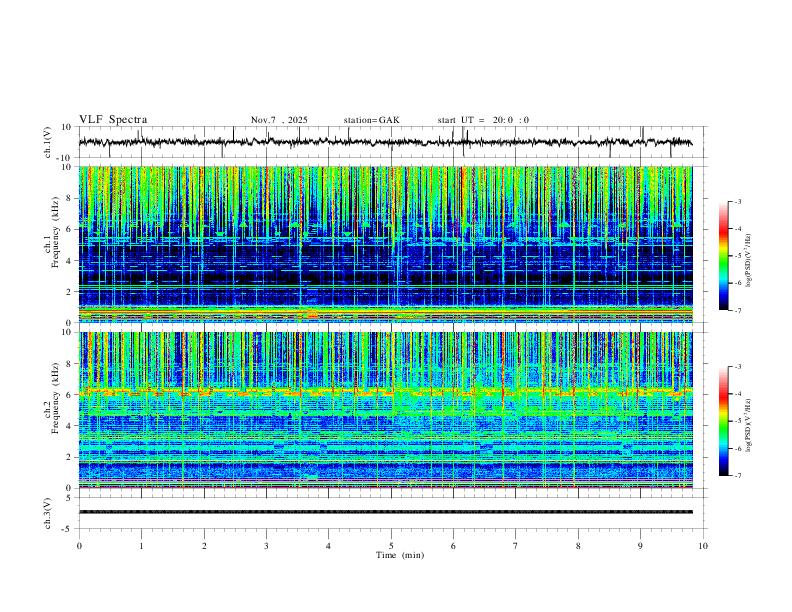
Task: Click the ch.3 black signal band
Action: click(385, 512)
